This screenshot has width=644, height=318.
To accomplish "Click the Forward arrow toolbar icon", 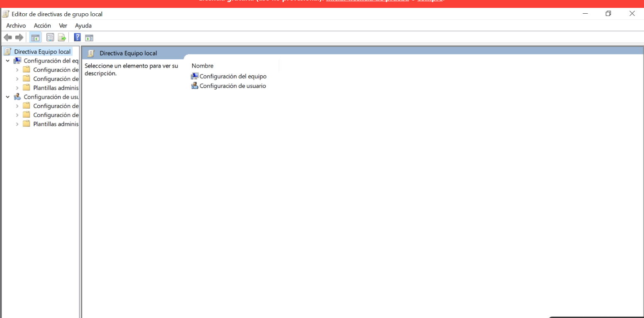I will click(19, 38).
